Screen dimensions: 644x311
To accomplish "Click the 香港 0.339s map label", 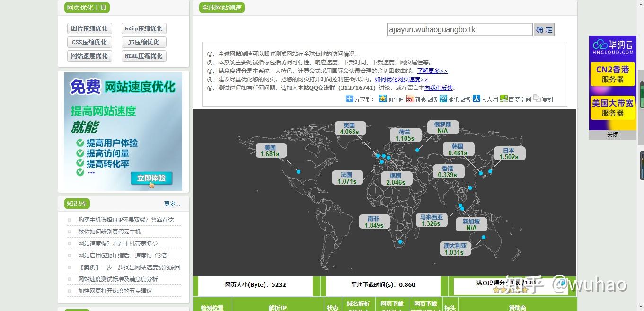I will tap(448, 171).
